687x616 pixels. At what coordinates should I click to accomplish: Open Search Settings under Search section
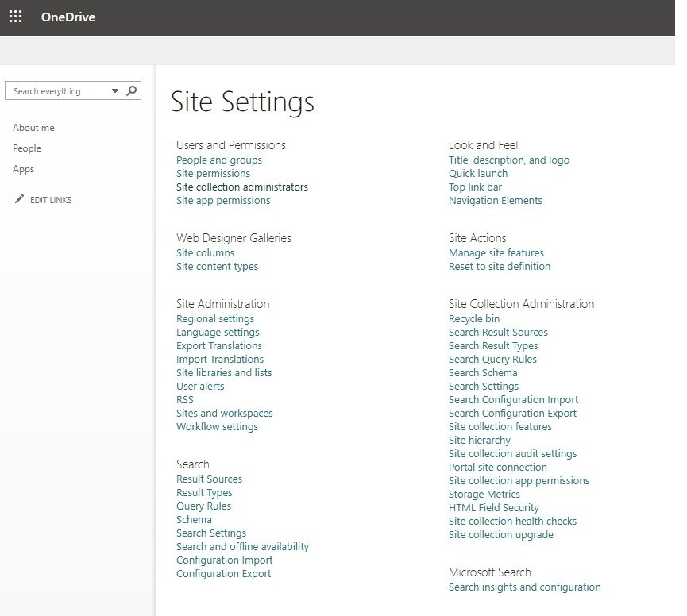point(211,533)
